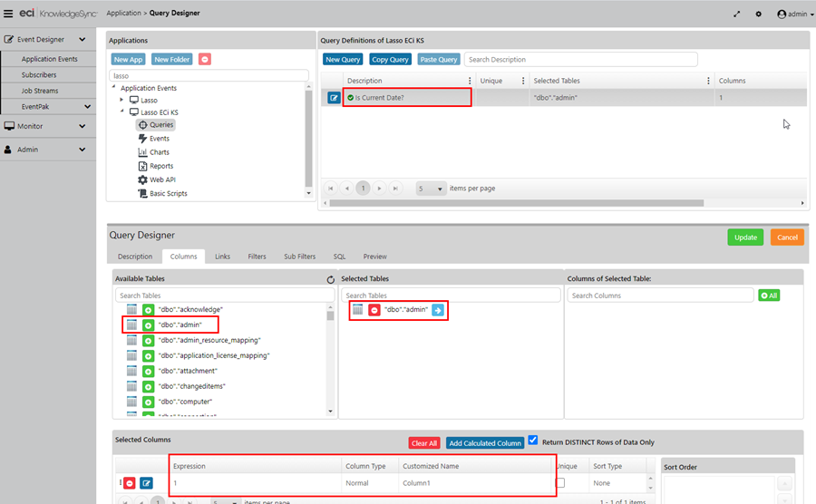Open Selected Tables column options menu
816x504 pixels.
click(708, 81)
